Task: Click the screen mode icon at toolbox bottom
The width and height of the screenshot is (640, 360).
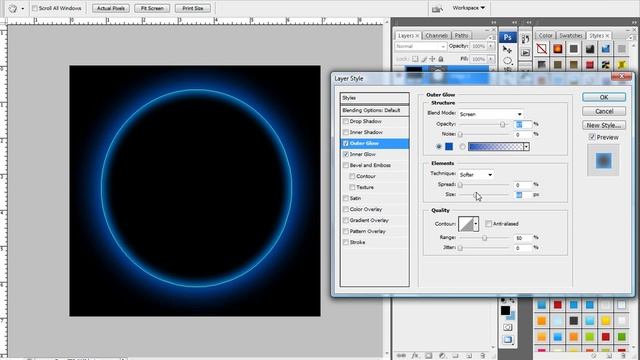Action: 507,340
